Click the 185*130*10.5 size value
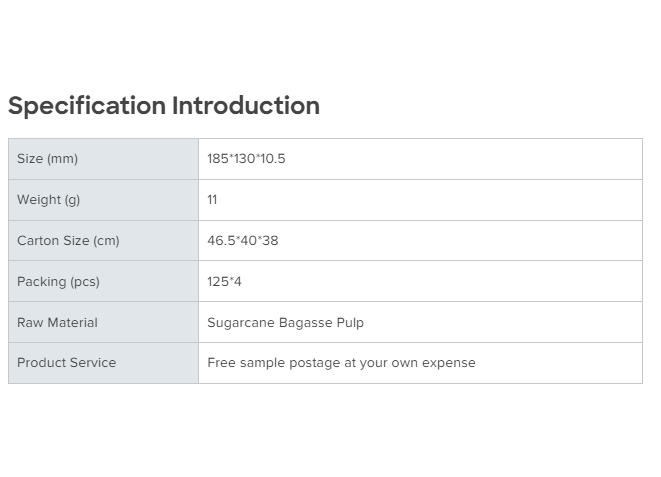This screenshot has height=477, width=661. (x=246, y=159)
